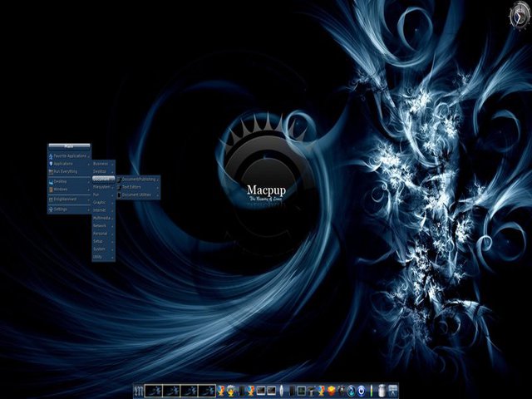This screenshot has width=532, height=399.
Task: Open the Fun category
Action: click(103, 195)
